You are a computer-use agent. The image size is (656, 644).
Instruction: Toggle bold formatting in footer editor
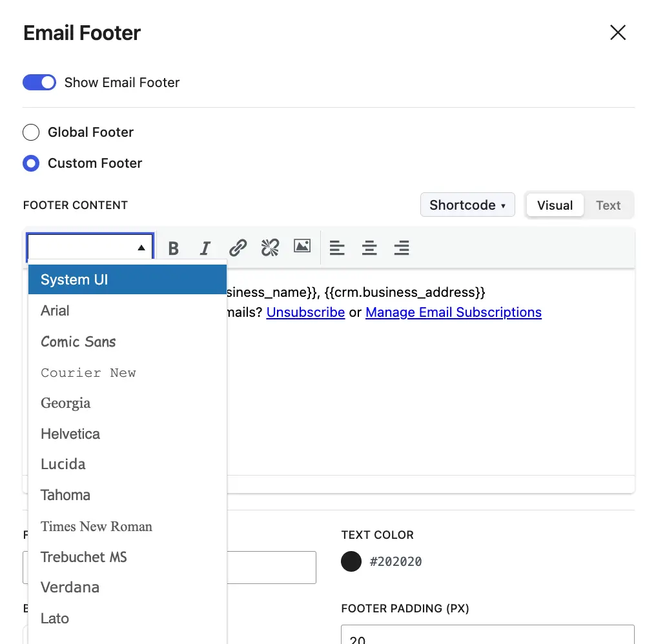(173, 248)
